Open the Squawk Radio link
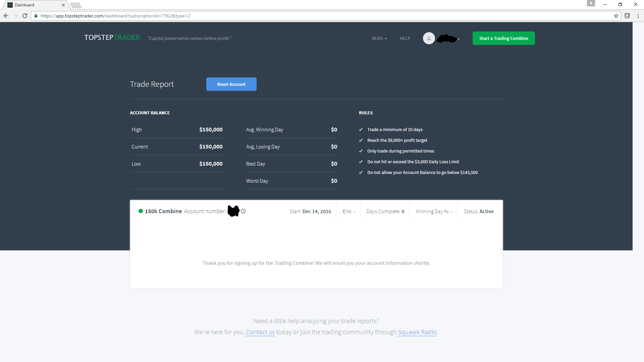 (417, 332)
